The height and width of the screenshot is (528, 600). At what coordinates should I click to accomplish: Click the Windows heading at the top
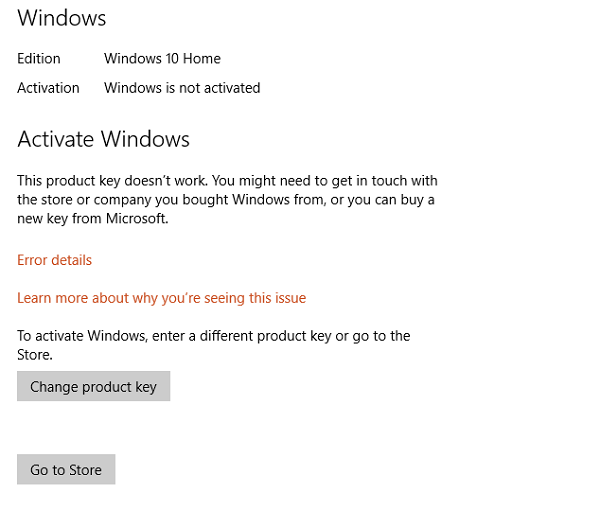click(62, 18)
